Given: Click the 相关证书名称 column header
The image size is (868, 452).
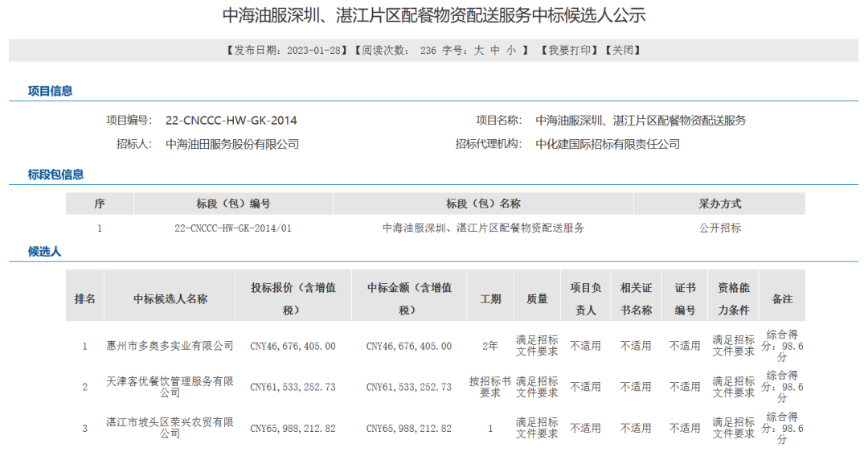Looking at the screenshot, I should [x=636, y=296].
